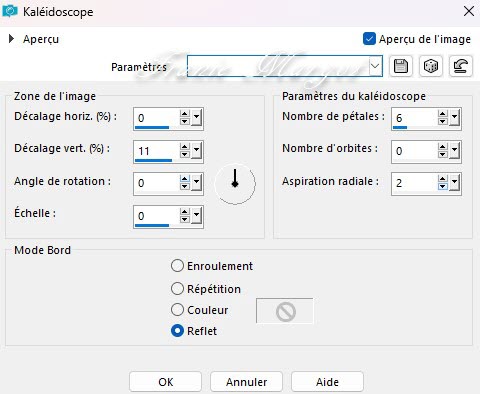Image resolution: width=480 pixels, height=394 pixels.
Task: Increase Nombre de pétales with up arrow
Action: coord(443,114)
